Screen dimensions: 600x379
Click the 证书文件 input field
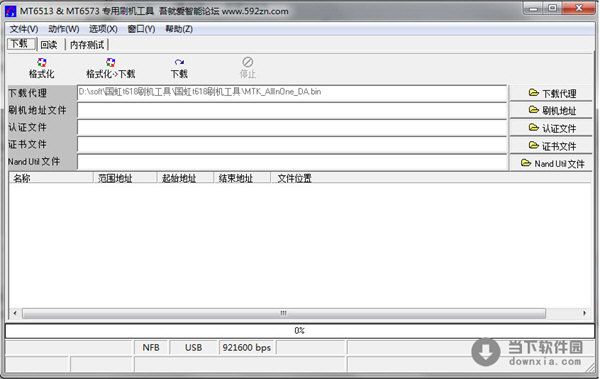292,145
